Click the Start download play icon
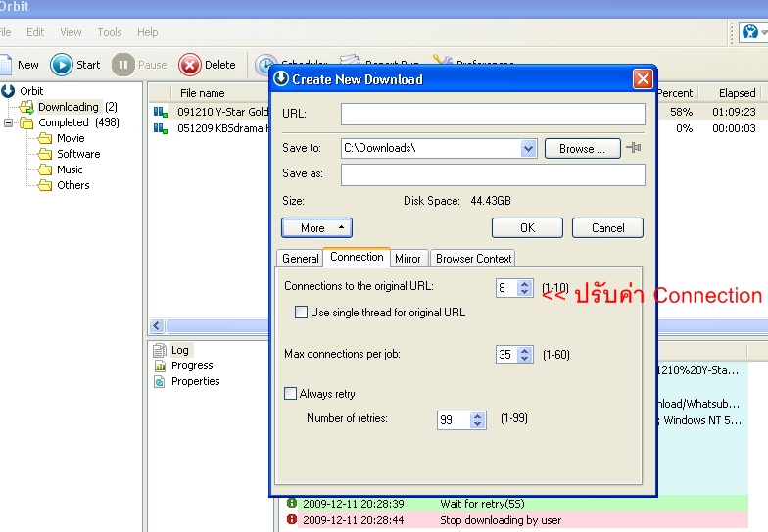The width and height of the screenshot is (768, 532). 62,65
